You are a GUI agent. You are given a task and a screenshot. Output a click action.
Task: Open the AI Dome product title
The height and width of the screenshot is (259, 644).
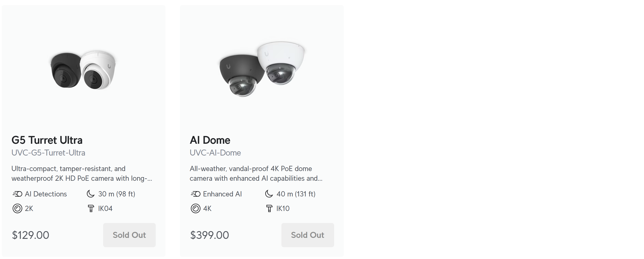pos(210,140)
